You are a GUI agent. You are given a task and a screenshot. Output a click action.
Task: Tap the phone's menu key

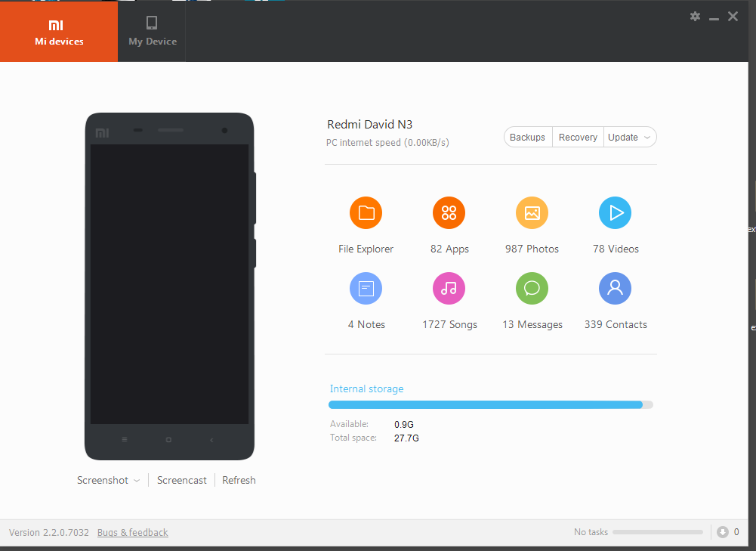click(125, 440)
